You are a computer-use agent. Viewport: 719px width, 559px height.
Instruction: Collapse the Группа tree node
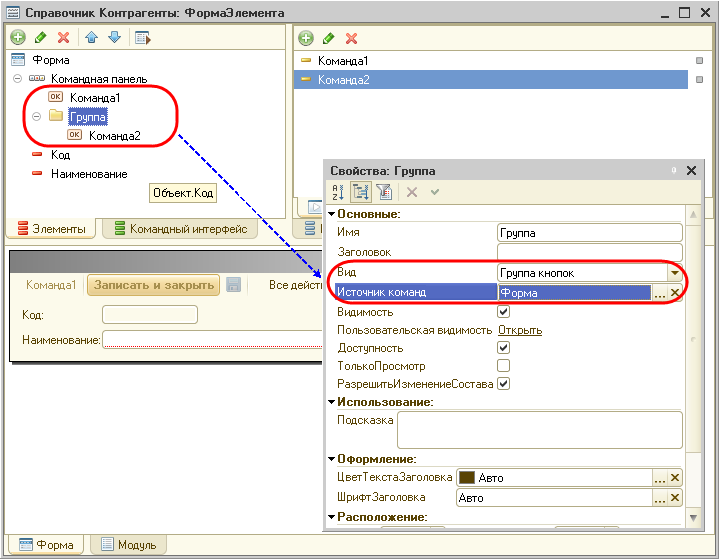pos(37,116)
